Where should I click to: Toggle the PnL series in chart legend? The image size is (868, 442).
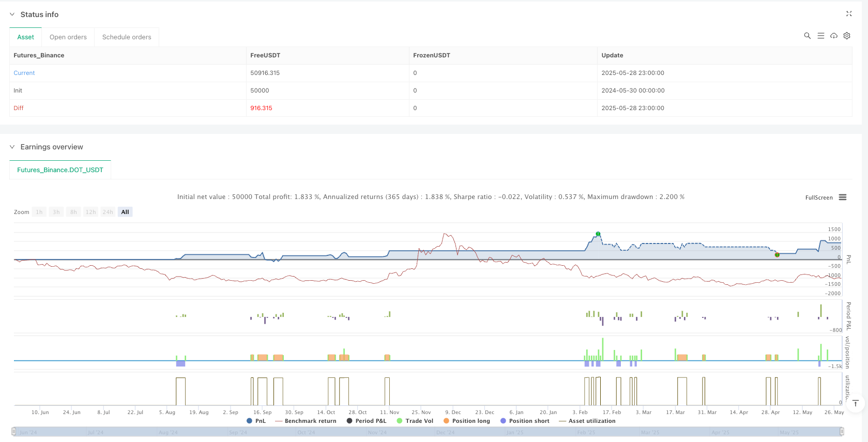coord(256,421)
